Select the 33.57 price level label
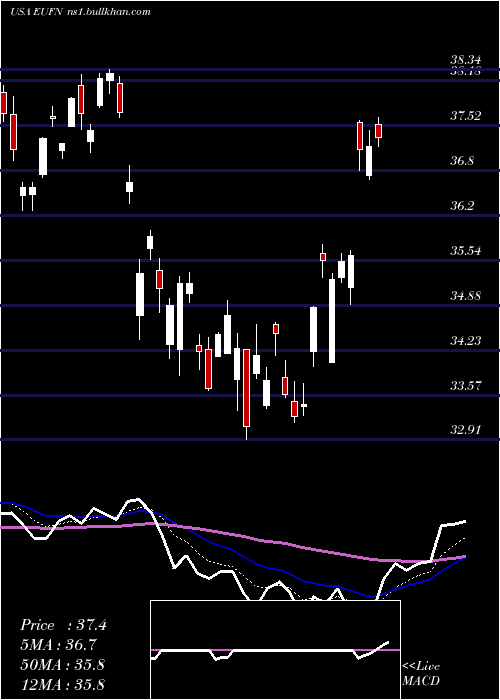The image size is (500, 700). [466, 386]
